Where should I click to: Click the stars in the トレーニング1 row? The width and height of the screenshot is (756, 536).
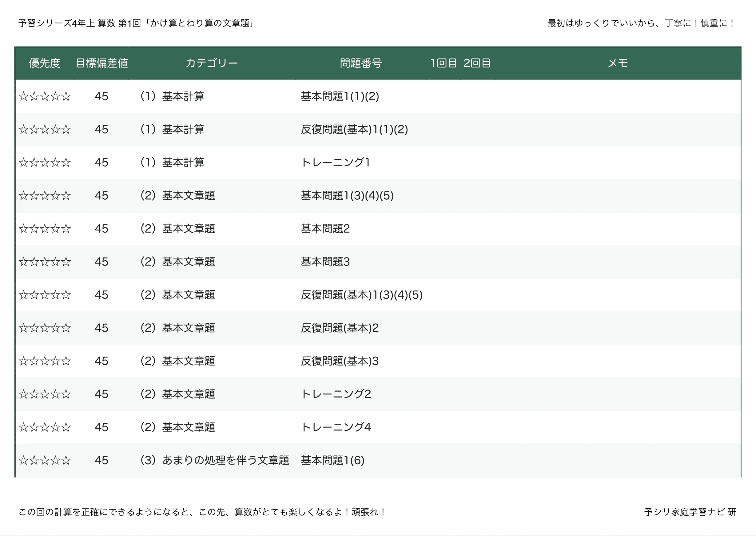click(x=45, y=162)
